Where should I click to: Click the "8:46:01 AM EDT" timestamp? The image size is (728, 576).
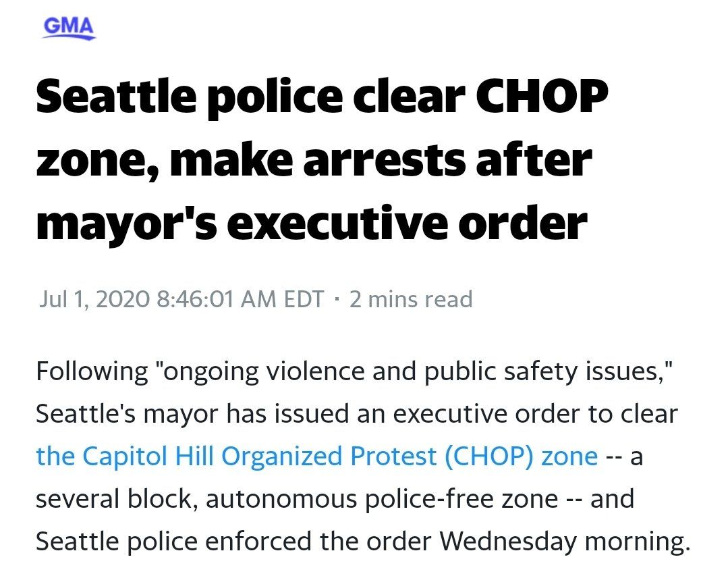pos(240,298)
